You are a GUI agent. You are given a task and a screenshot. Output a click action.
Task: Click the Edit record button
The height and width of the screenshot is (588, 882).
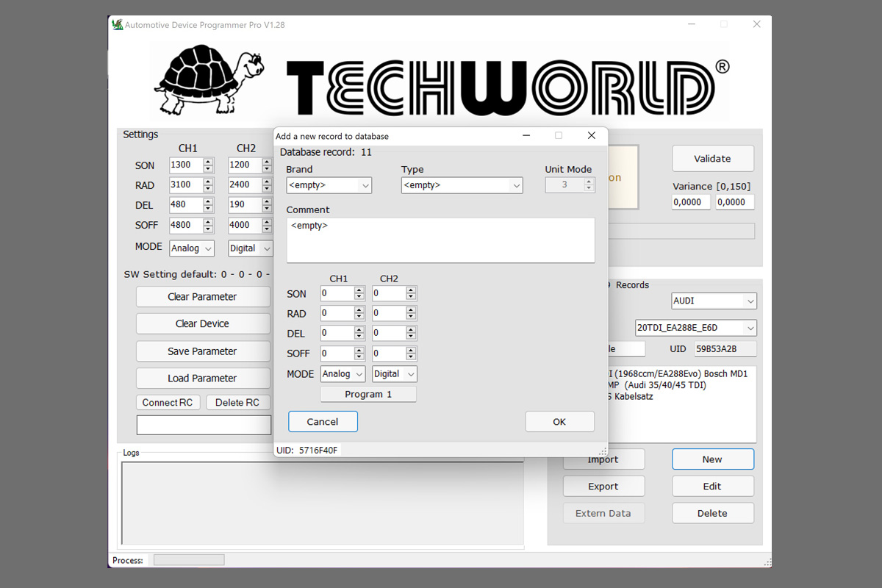[712, 487]
